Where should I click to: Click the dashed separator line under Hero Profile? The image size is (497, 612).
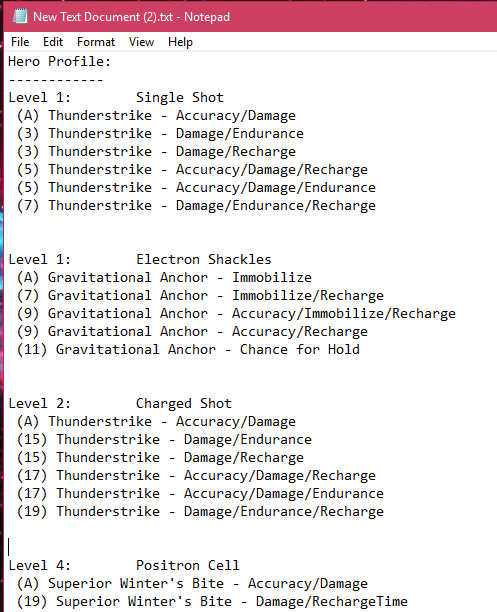[56, 80]
